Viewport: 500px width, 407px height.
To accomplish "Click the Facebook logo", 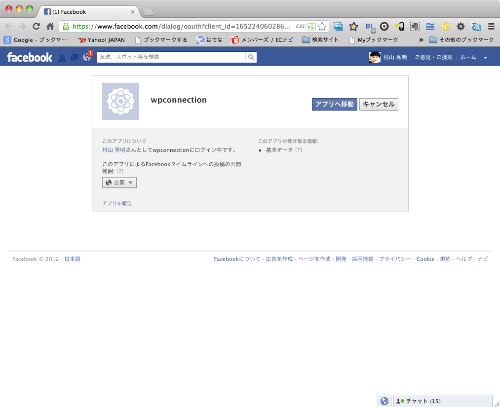I will 30,57.
